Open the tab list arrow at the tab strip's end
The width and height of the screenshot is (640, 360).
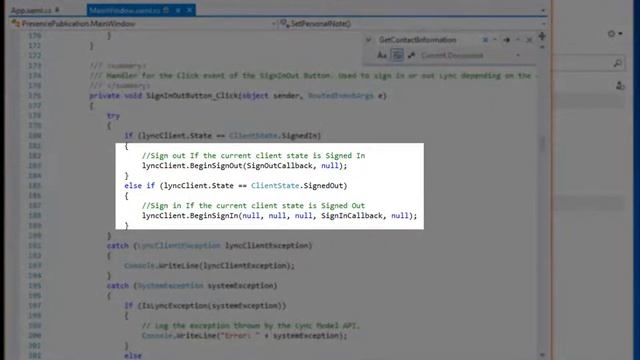(542, 11)
